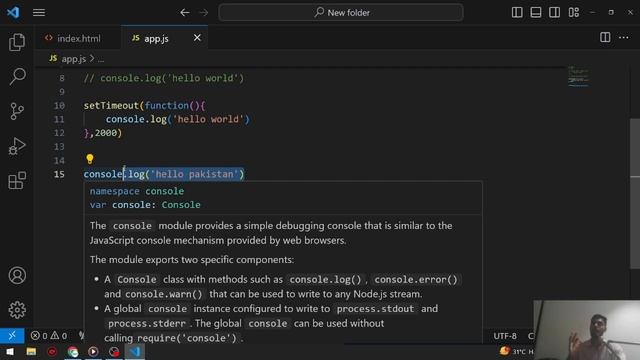
Task: Open the editor More Actions menu
Action: pos(624,38)
